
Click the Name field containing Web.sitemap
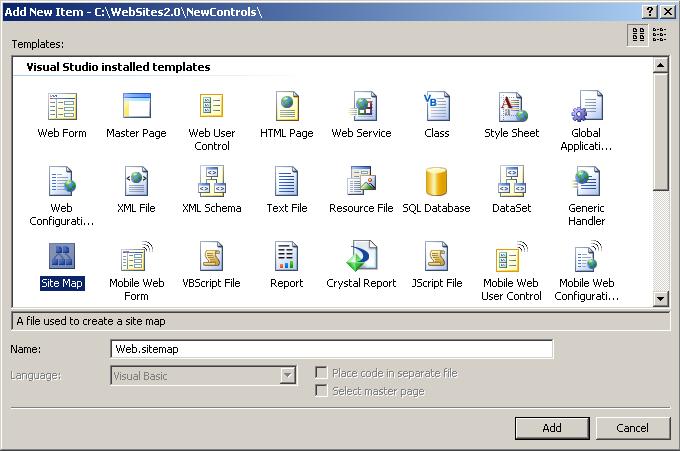(332, 349)
